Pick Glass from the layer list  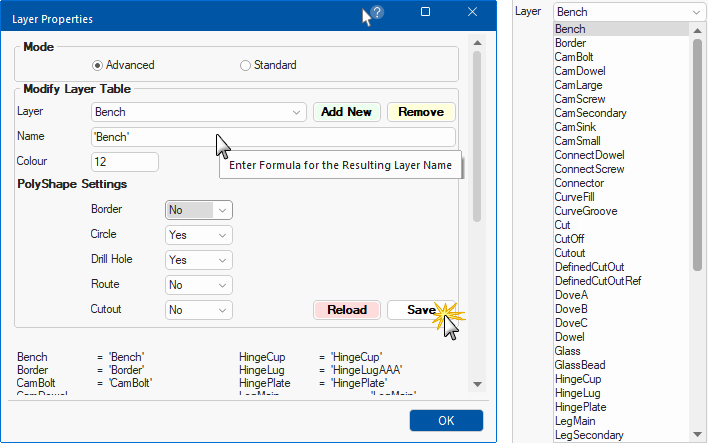click(568, 351)
